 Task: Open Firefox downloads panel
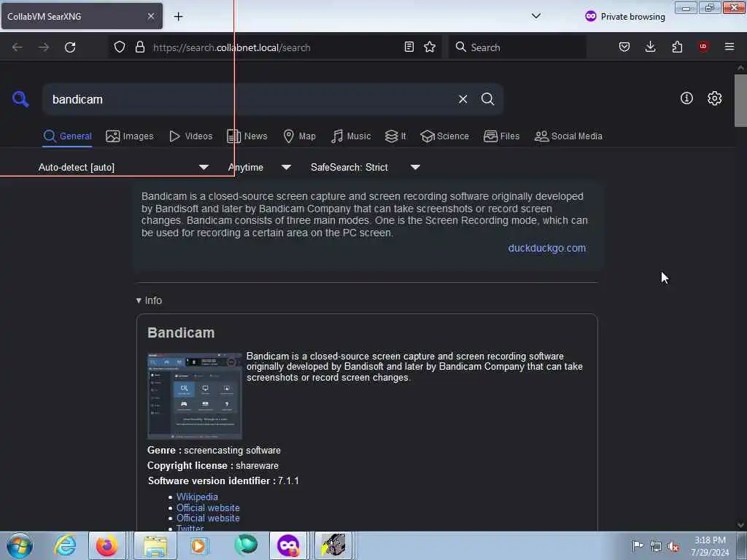click(x=650, y=47)
